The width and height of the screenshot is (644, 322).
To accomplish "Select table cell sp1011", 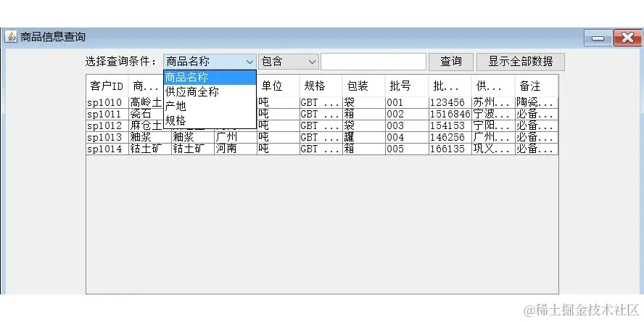I will tap(107, 114).
